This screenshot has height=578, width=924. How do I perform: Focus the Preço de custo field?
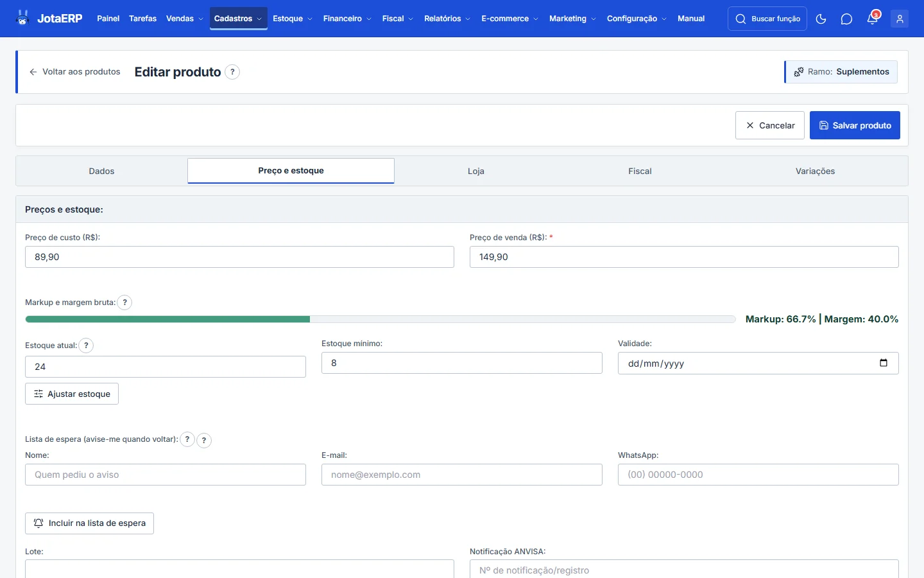239,257
